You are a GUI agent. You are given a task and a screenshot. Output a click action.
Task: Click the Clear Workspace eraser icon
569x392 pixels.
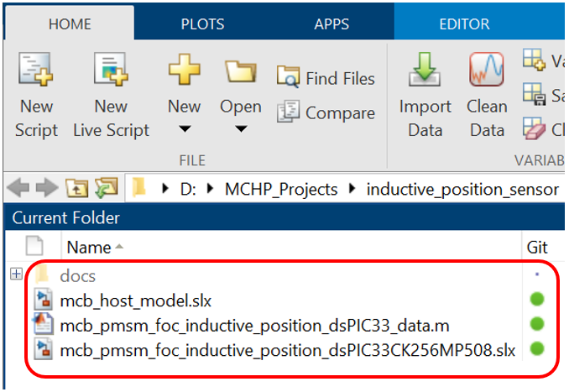[534, 128]
